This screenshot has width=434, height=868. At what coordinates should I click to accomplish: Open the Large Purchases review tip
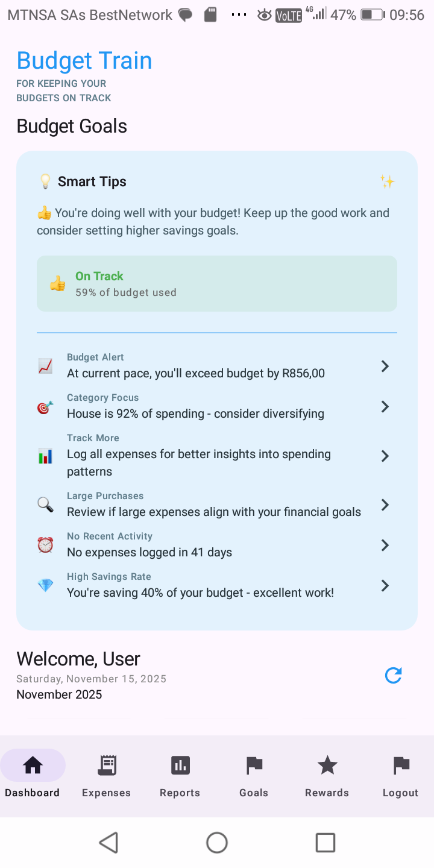[214, 505]
